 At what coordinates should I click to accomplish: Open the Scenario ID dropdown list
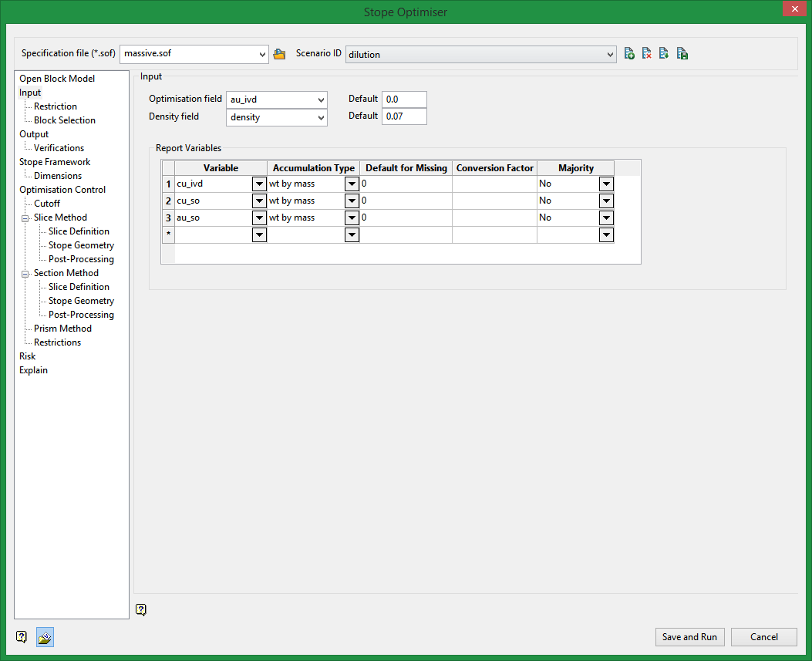(610, 54)
